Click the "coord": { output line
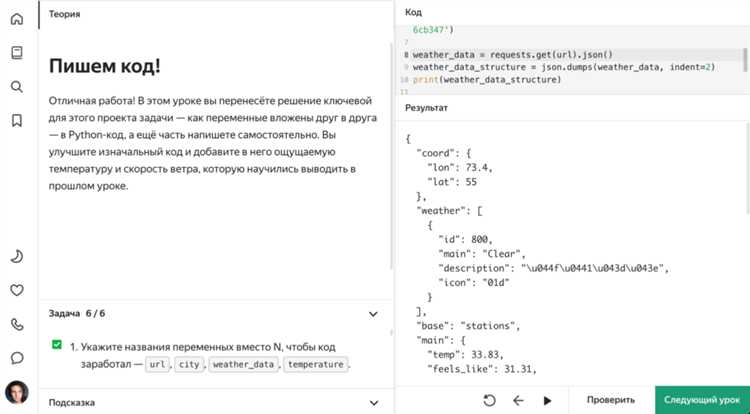The width and height of the screenshot is (750, 414). (x=444, y=153)
